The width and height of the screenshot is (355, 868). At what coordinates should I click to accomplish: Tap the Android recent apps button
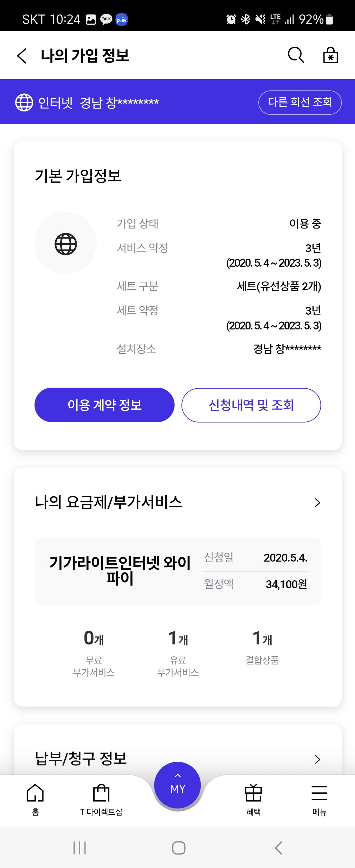tap(80, 848)
